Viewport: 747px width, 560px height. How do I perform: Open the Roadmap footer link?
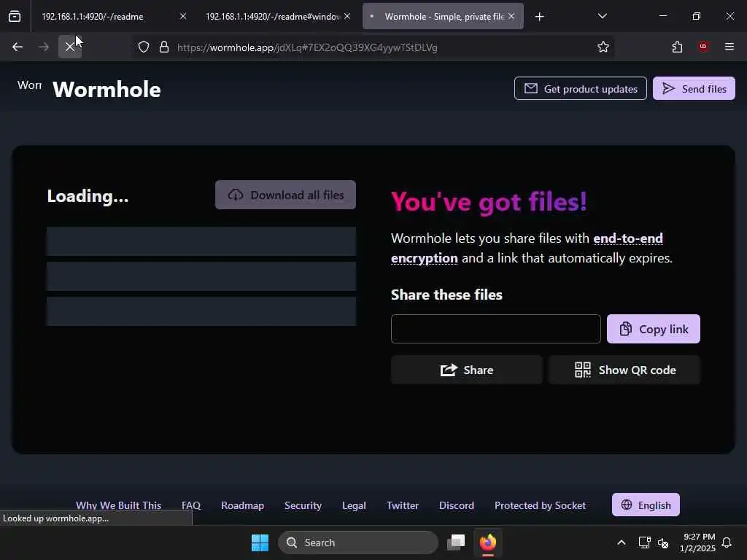tap(242, 505)
